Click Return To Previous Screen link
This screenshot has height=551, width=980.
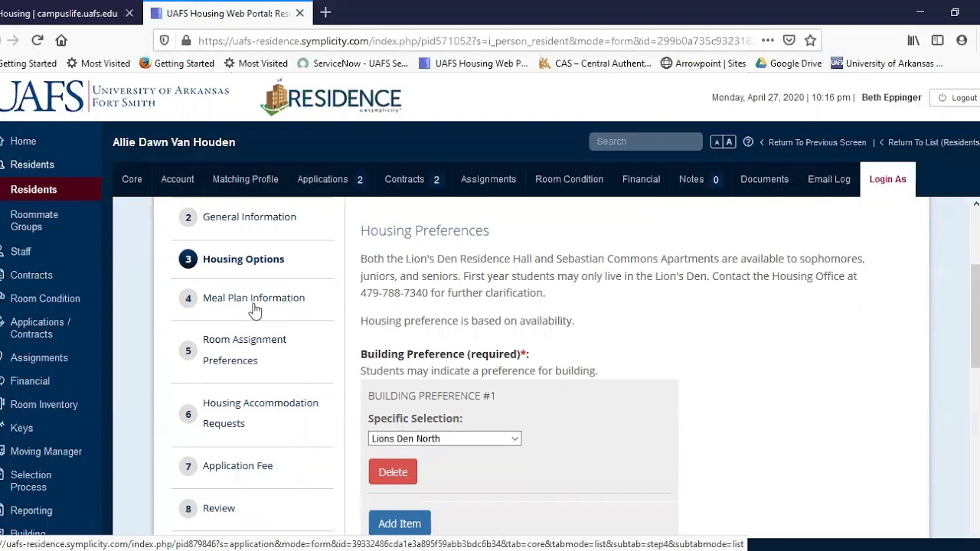817,142
